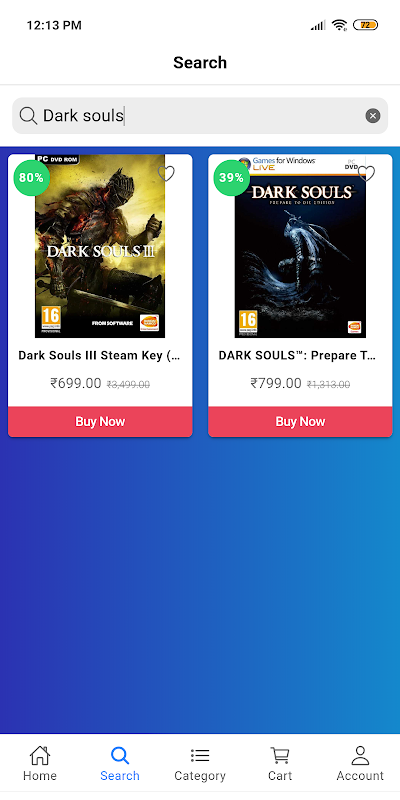Favorite Dark Souls III with heart icon
The width and height of the screenshot is (400, 800).
pyautogui.click(x=166, y=173)
